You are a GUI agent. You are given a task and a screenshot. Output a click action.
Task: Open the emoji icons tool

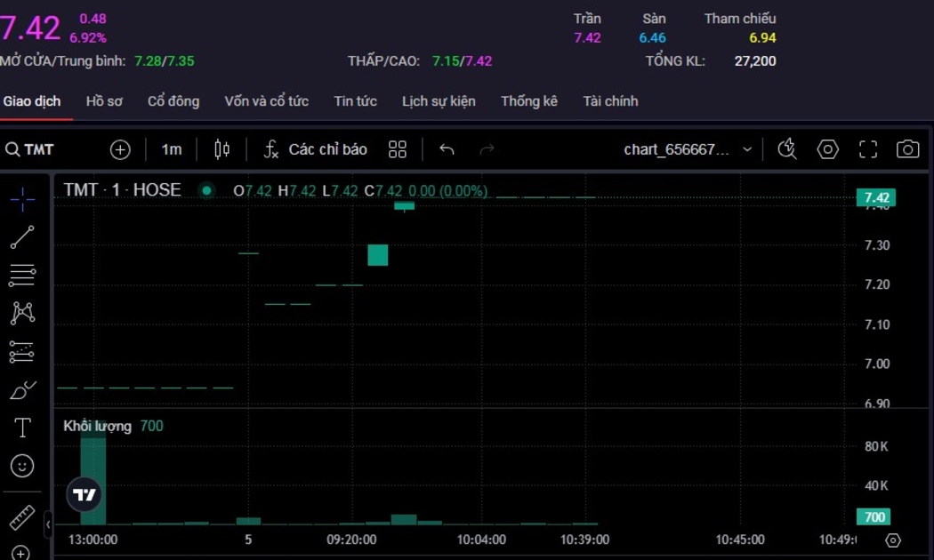[x=22, y=465]
